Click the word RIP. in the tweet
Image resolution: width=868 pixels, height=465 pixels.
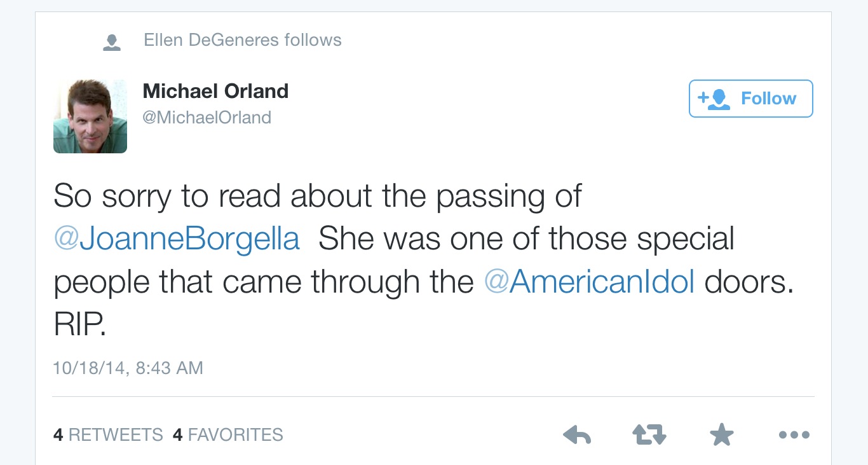point(79,324)
